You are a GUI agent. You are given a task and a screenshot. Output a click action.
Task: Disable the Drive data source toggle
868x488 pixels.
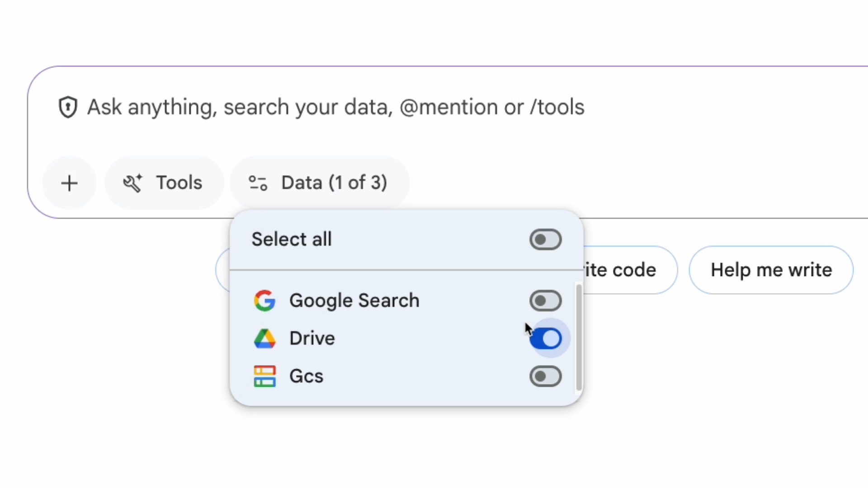pyautogui.click(x=546, y=338)
